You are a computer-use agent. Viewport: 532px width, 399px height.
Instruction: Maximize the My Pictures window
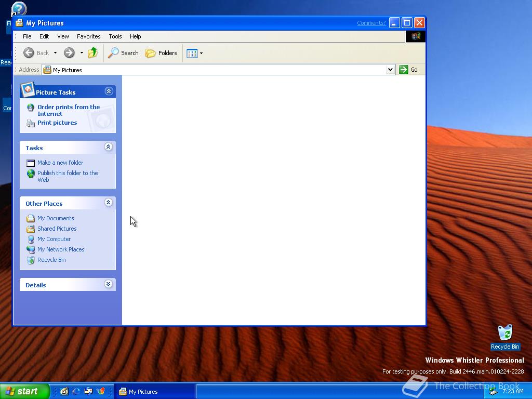(x=407, y=23)
